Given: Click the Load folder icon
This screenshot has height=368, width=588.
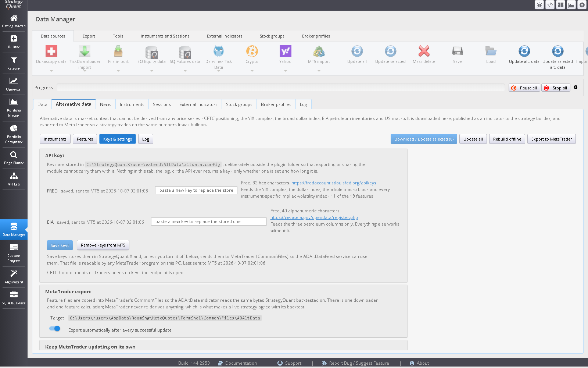Looking at the screenshot, I should click(491, 51).
